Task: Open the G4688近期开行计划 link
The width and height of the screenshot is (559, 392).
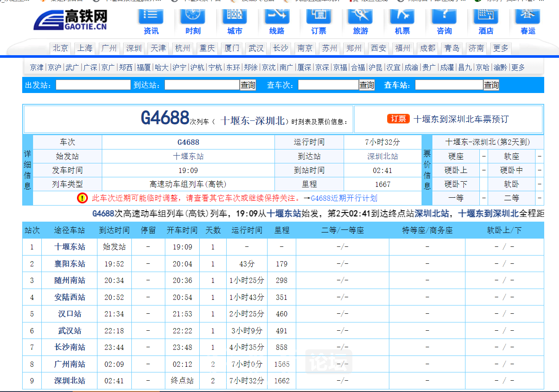Action: 344,198
